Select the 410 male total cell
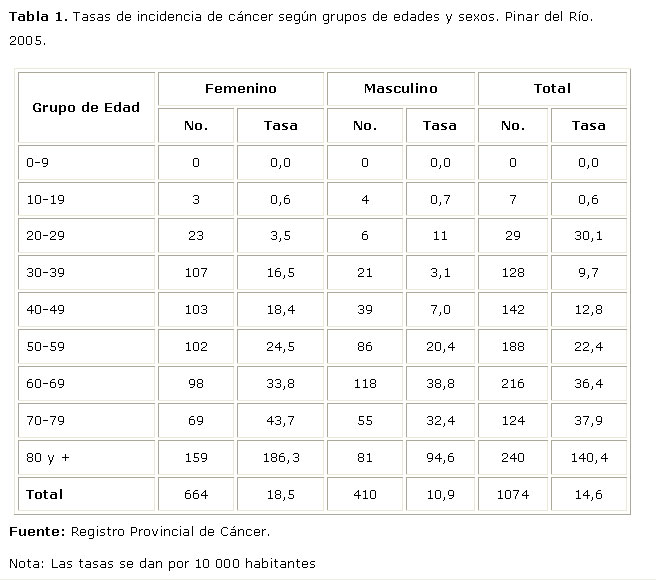Image resolution: width=656 pixels, height=580 pixels. (365, 494)
